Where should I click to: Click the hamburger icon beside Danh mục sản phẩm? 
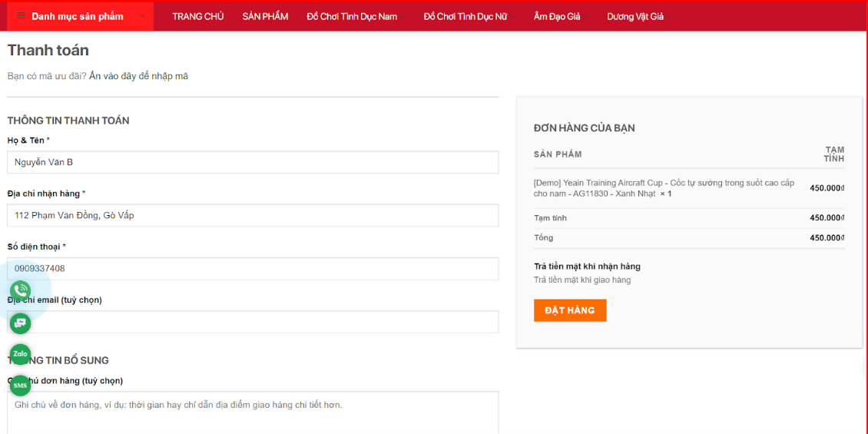[21, 16]
